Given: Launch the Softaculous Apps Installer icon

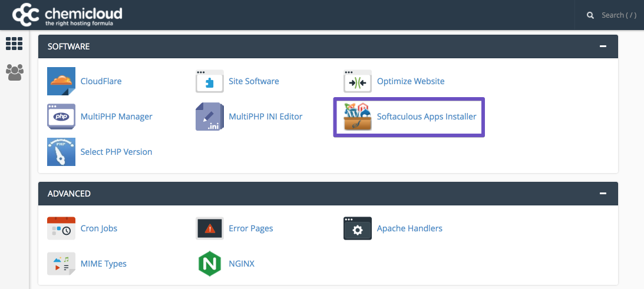Looking at the screenshot, I should [x=358, y=117].
